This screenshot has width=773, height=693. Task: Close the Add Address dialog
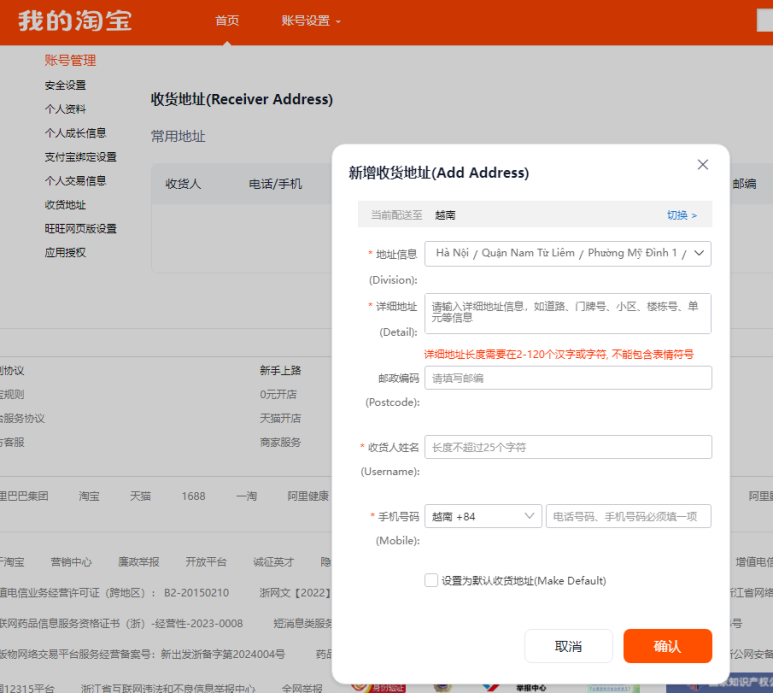pos(702,165)
